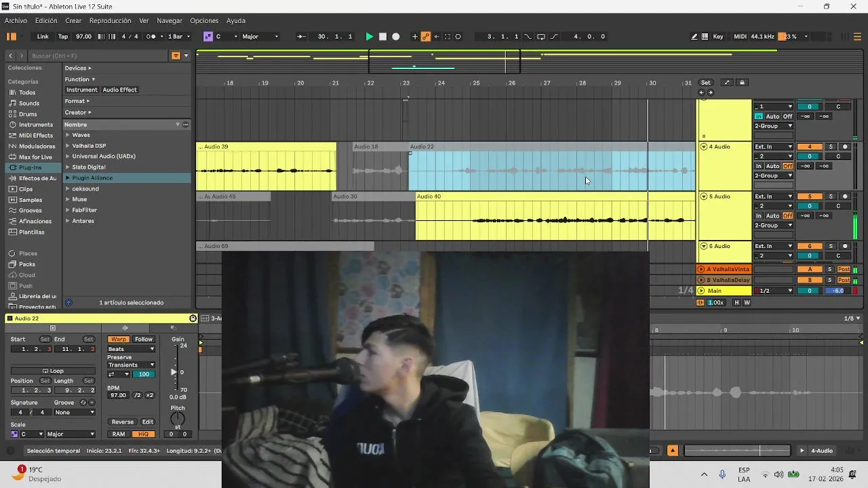The image size is (868, 488).
Task: Click the Arrangement Record button
Action: tap(396, 37)
